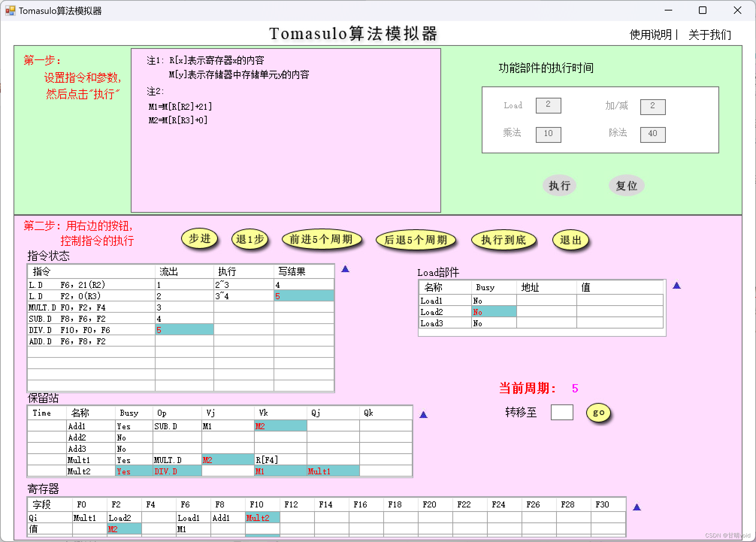The width and height of the screenshot is (756, 542).
Task: Click the highlighted DIV.D Op cell of Mult2
Action: point(177,471)
